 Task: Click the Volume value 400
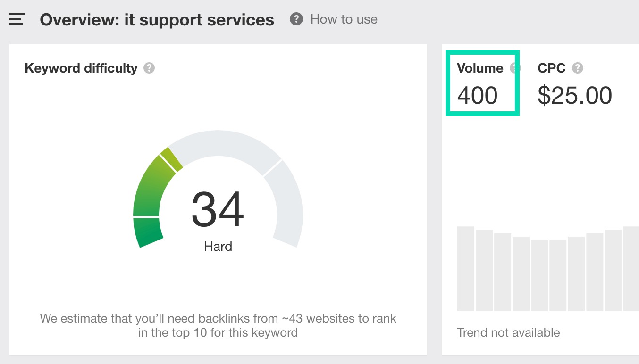click(478, 96)
